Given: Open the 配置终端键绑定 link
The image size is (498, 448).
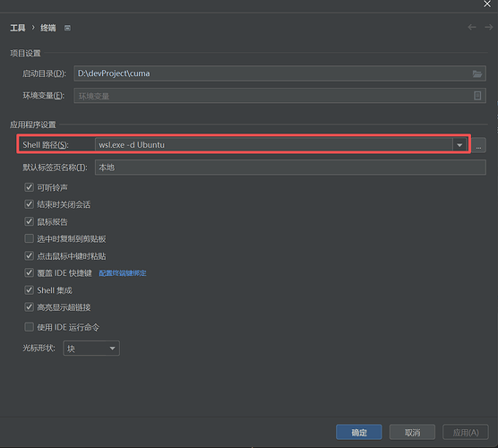Looking at the screenshot, I should coord(123,273).
